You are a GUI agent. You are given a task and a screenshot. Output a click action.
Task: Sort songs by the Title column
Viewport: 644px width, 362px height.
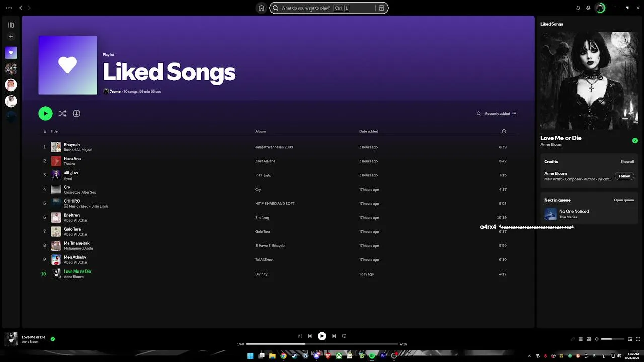(x=54, y=131)
